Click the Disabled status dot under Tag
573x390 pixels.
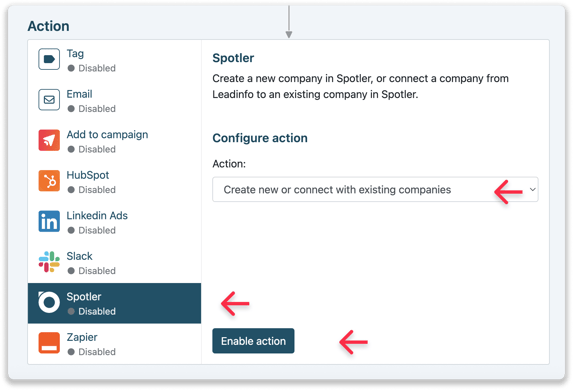[71, 68]
